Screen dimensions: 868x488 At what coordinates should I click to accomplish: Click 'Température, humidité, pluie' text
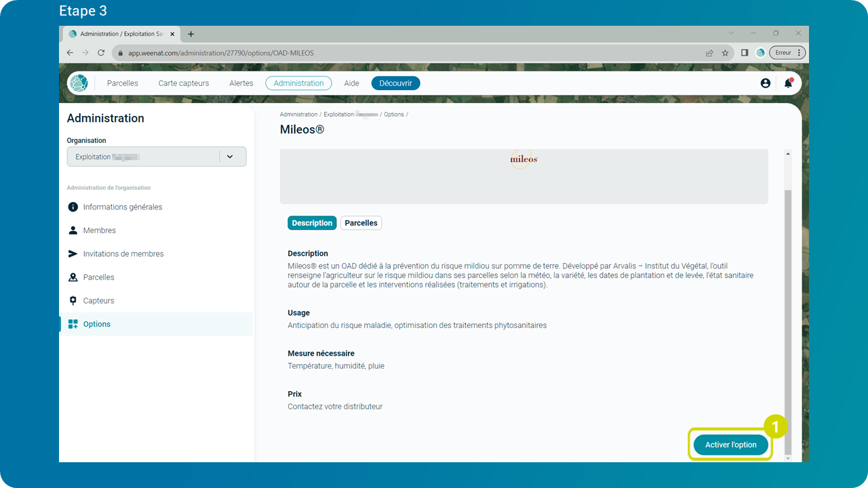tap(336, 366)
